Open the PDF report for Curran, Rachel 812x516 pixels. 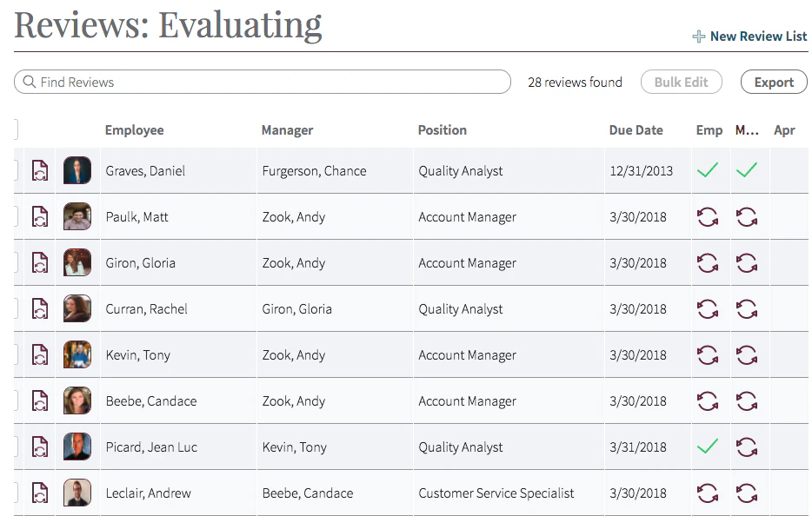[x=39, y=308]
